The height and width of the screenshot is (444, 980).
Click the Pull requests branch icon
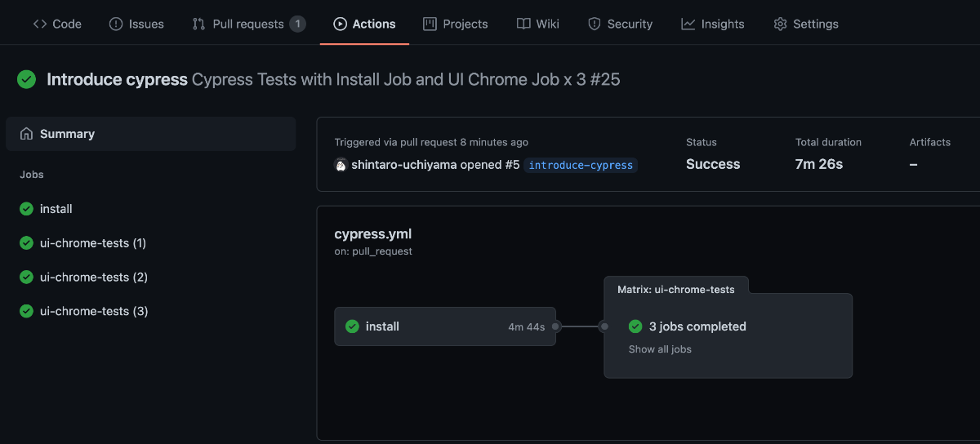pyautogui.click(x=198, y=24)
